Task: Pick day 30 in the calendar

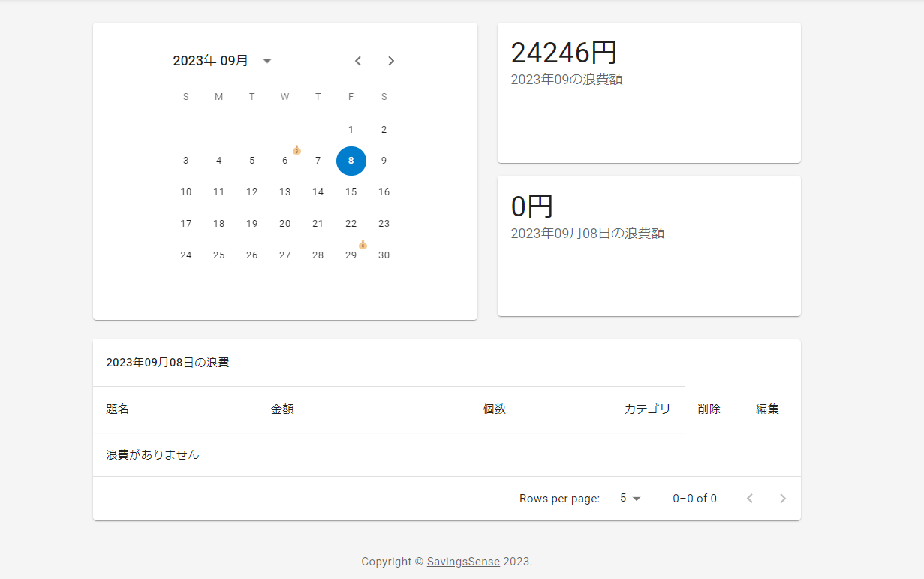Action: [x=384, y=255]
